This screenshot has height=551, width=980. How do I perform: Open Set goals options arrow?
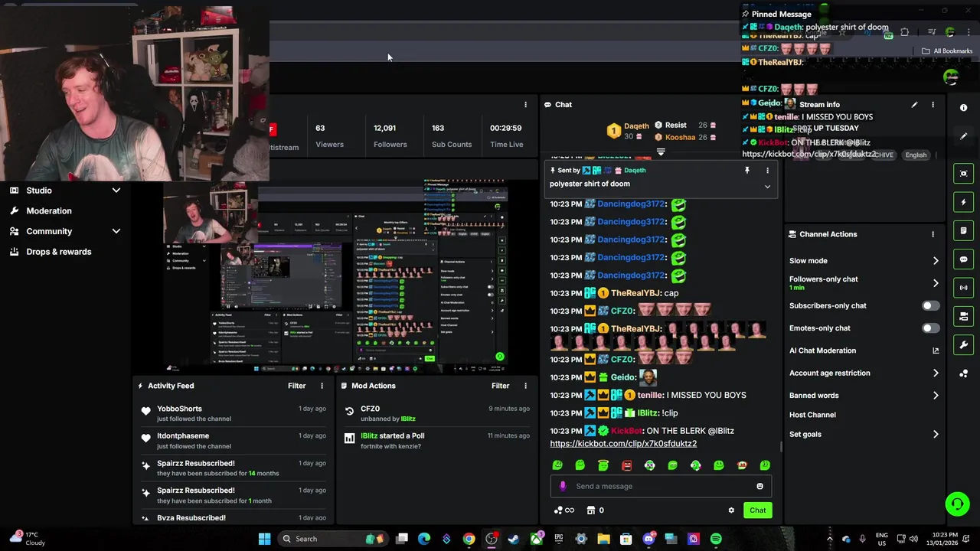tap(936, 435)
